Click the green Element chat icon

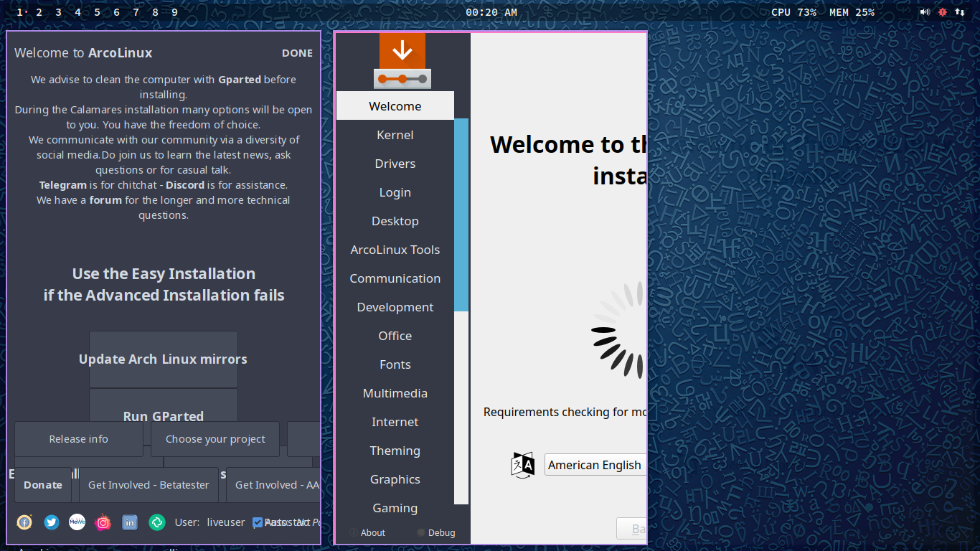[x=156, y=522]
